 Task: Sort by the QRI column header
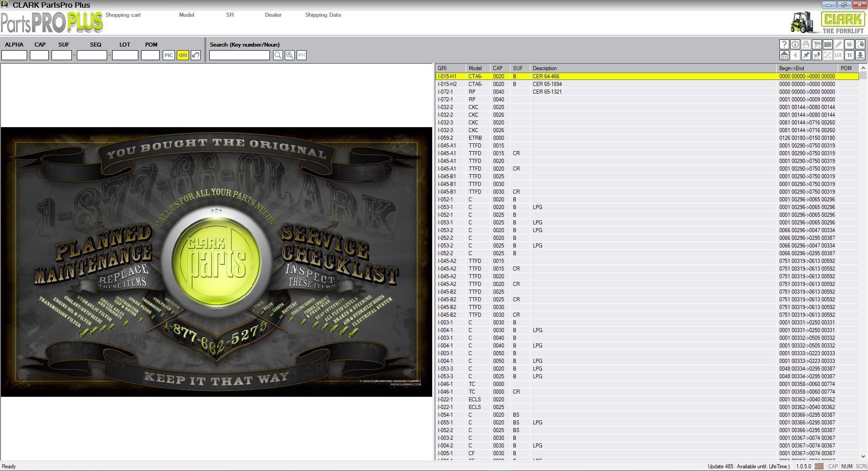[x=450, y=68]
